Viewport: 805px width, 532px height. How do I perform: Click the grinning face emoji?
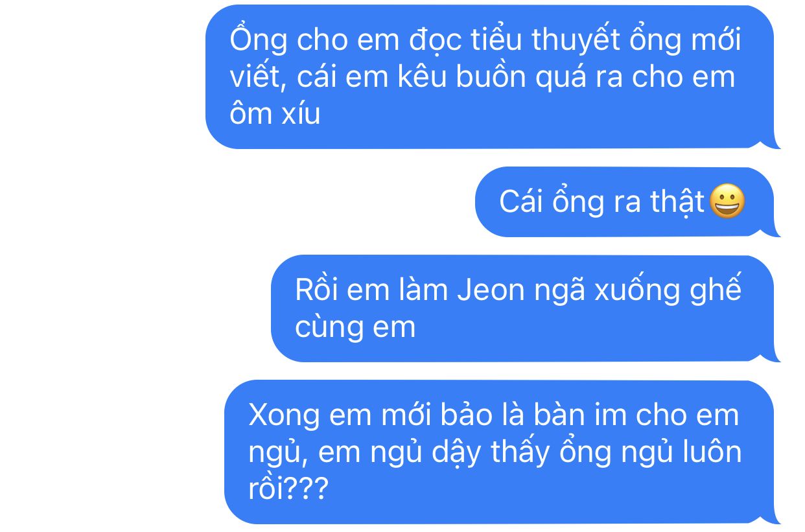[727, 201]
